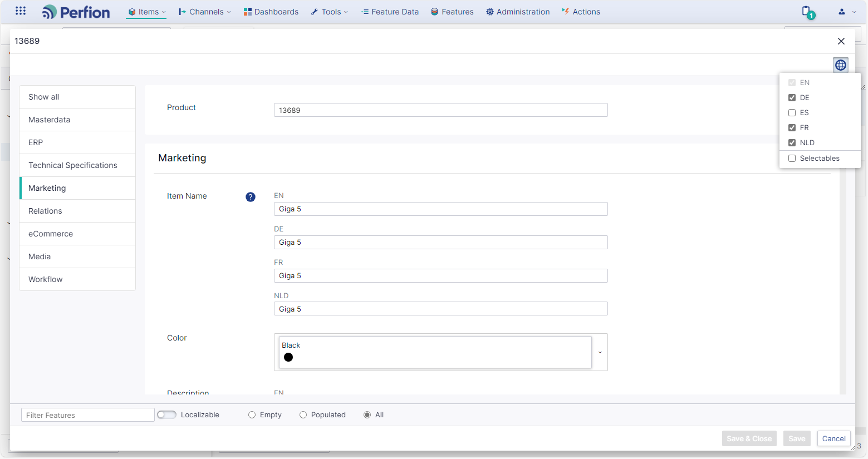Open the Workflow tab
The height and width of the screenshot is (459, 868).
point(77,279)
